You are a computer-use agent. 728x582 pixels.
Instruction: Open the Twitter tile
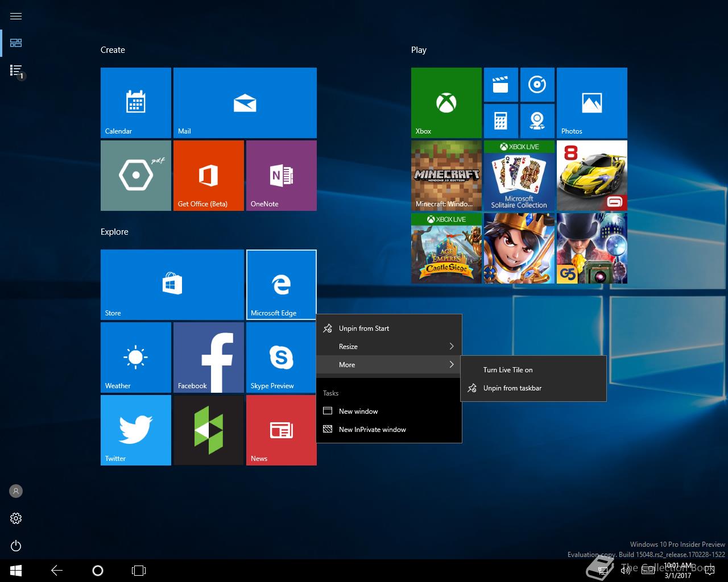pyautogui.click(x=136, y=430)
